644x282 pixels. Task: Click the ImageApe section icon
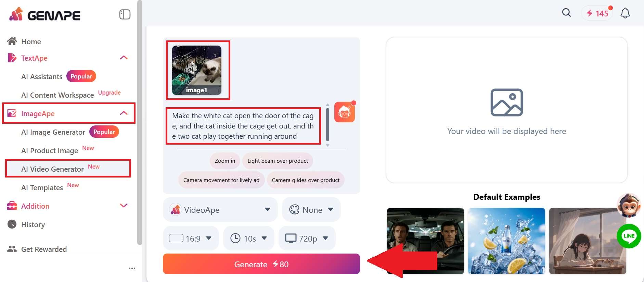[x=12, y=113]
